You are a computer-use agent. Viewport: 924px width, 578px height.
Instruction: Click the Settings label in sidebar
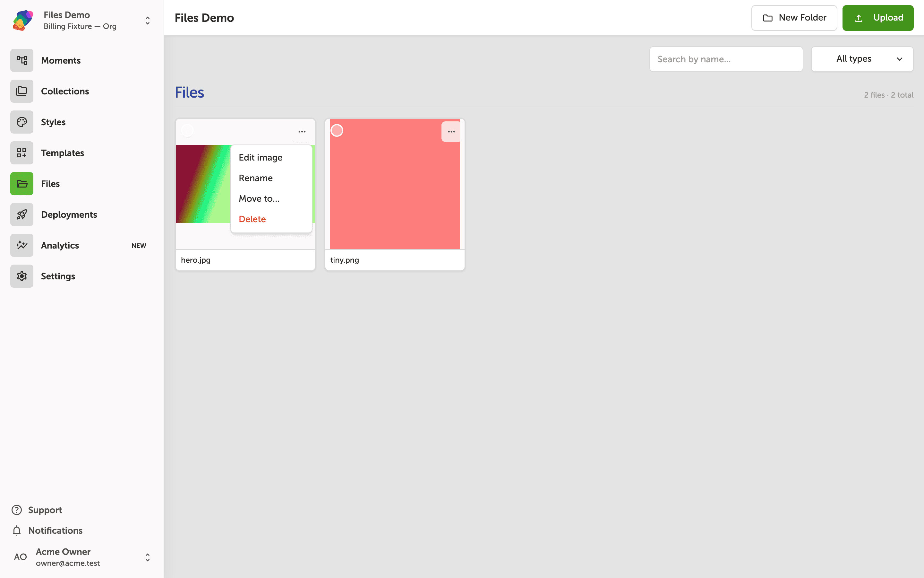(58, 276)
